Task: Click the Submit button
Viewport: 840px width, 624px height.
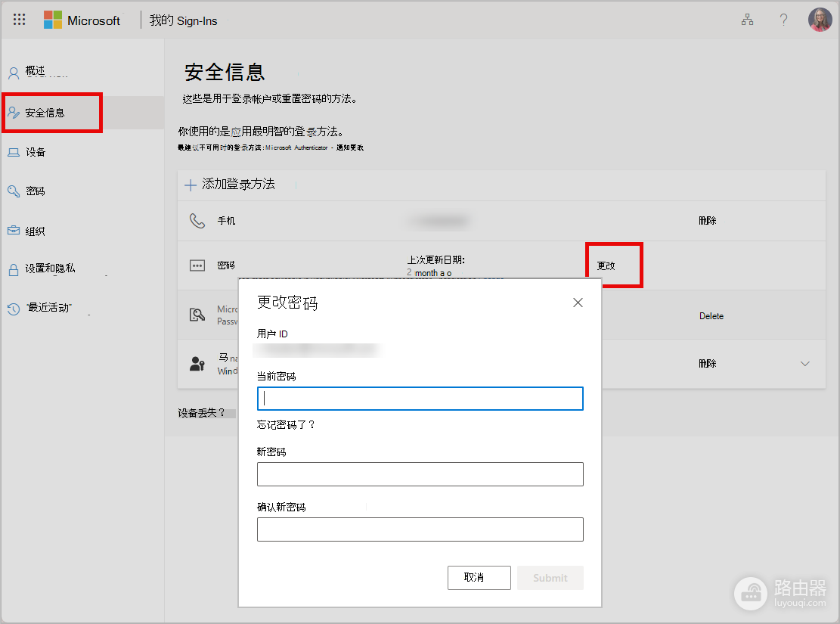Action: [550, 578]
